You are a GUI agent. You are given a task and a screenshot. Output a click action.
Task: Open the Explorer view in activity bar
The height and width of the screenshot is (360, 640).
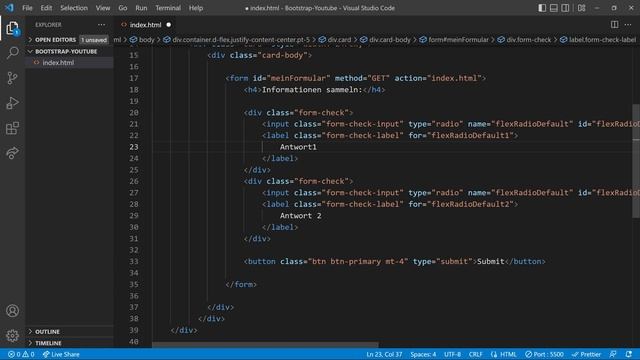(x=12, y=28)
